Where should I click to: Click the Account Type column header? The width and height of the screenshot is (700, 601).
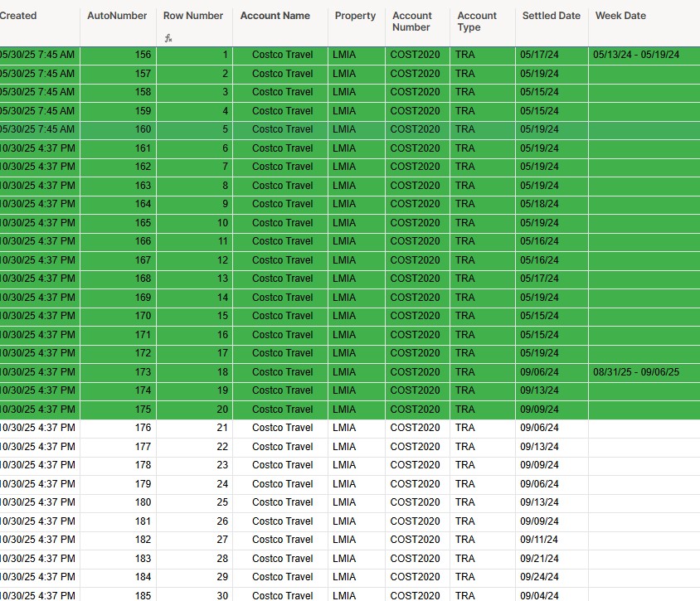477,22
